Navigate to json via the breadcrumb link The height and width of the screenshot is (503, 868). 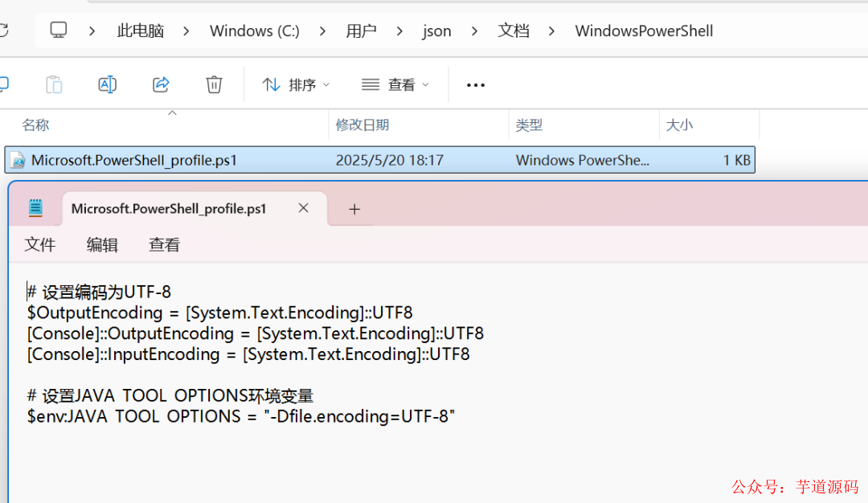tap(436, 31)
